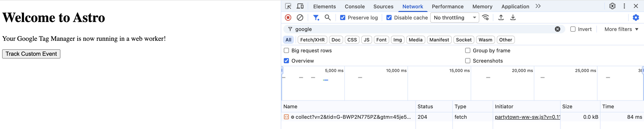The height and width of the screenshot is (129, 644).
Task: Enable Big request rows
Action: 286,50
